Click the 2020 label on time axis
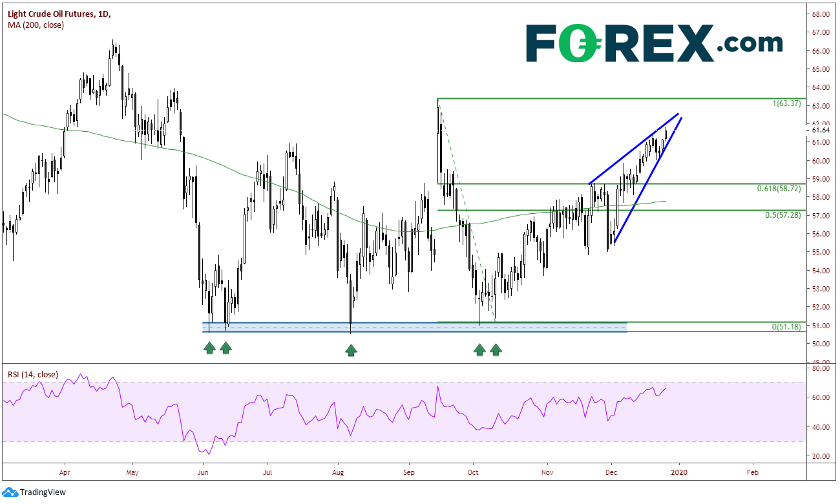Image resolution: width=840 pixels, height=504 pixels. [x=679, y=472]
